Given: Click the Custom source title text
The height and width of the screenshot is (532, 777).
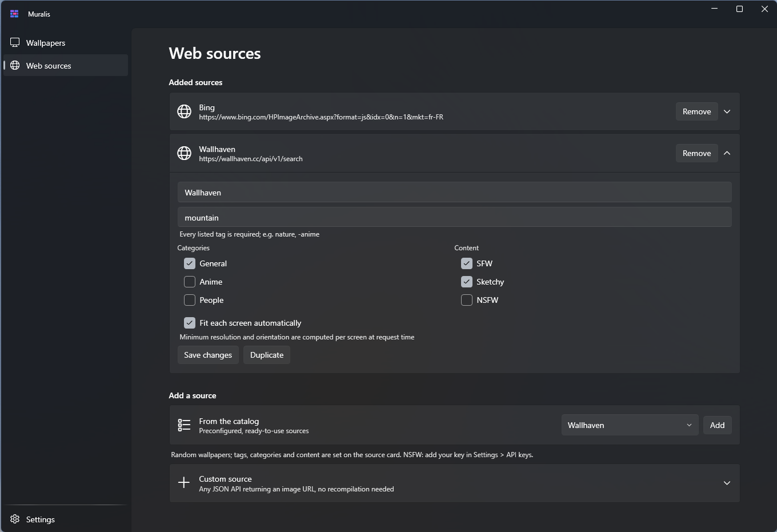Looking at the screenshot, I should coord(225,479).
